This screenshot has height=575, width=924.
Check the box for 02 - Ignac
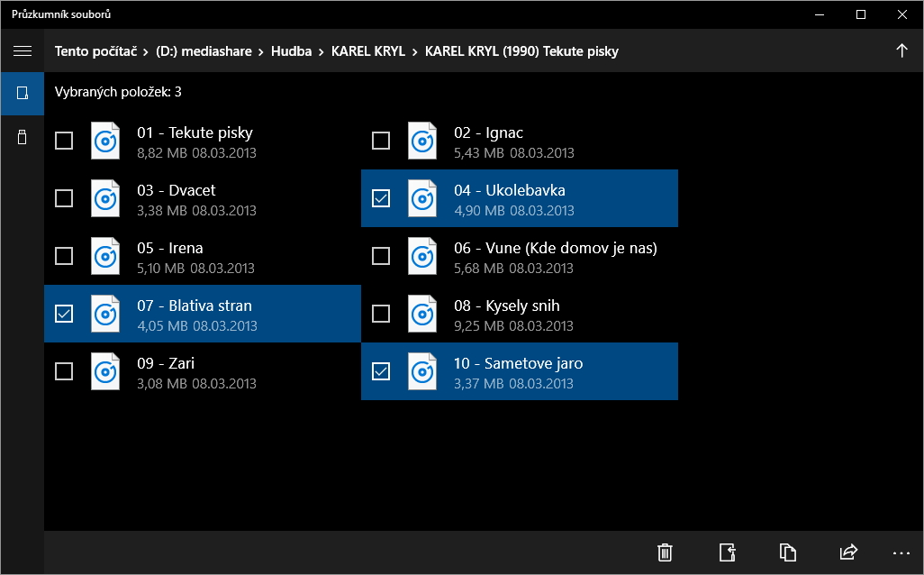pyautogui.click(x=381, y=141)
